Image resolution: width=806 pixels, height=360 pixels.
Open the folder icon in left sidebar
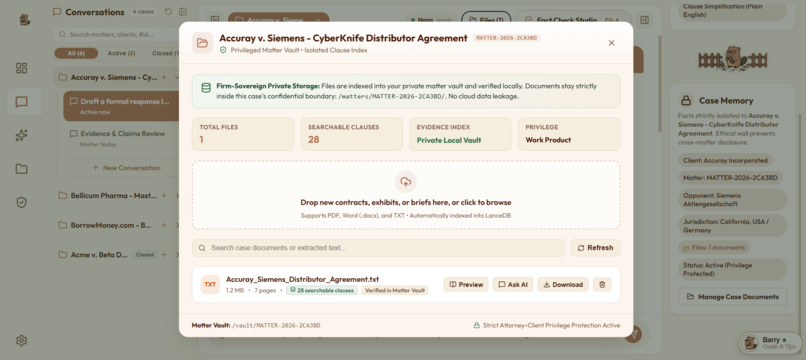point(21,169)
